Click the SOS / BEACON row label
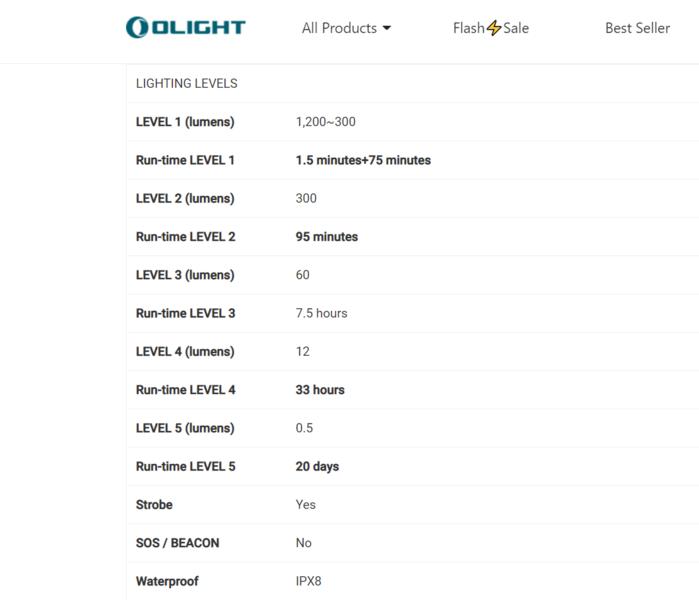The height and width of the screenshot is (600, 699). [x=177, y=543]
